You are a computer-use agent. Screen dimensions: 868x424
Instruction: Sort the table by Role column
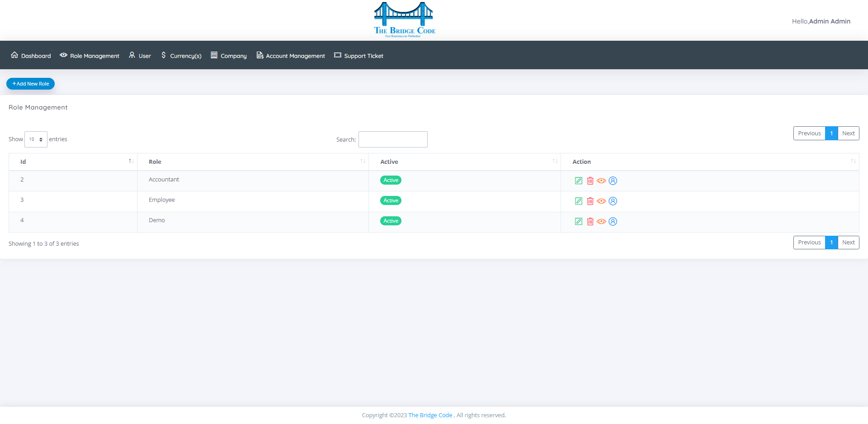click(x=253, y=162)
